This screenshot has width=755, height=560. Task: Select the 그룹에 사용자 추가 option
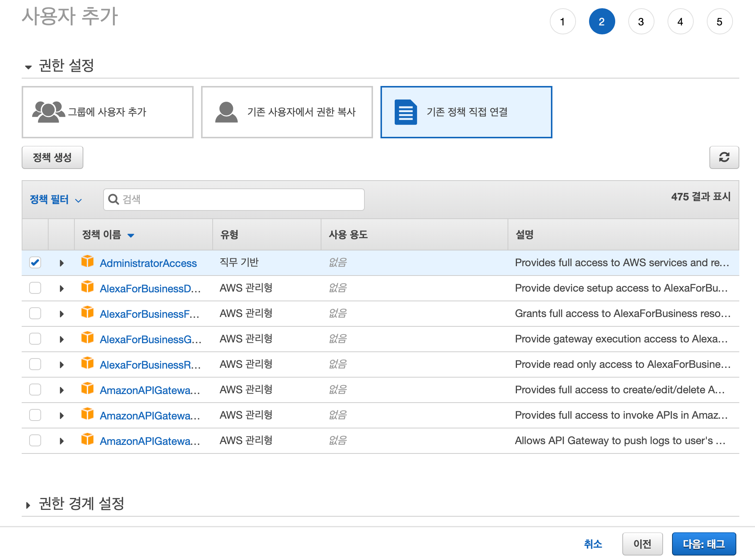click(107, 112)
